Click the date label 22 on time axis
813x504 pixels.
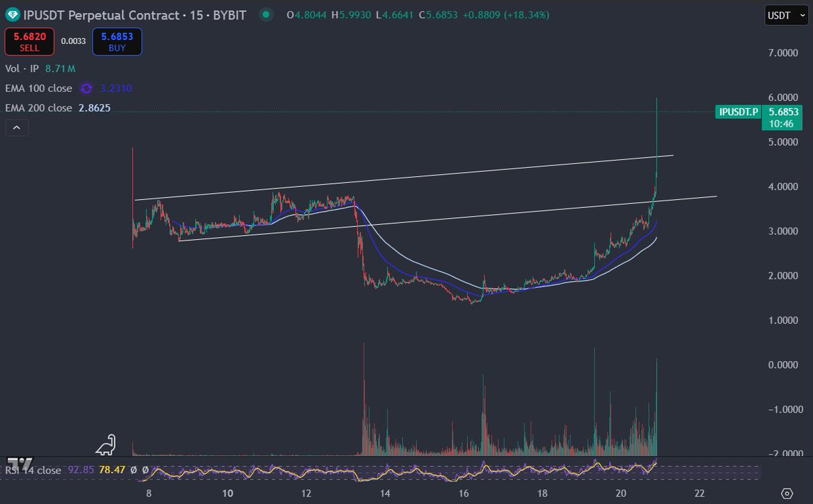[x=699, y=492]
